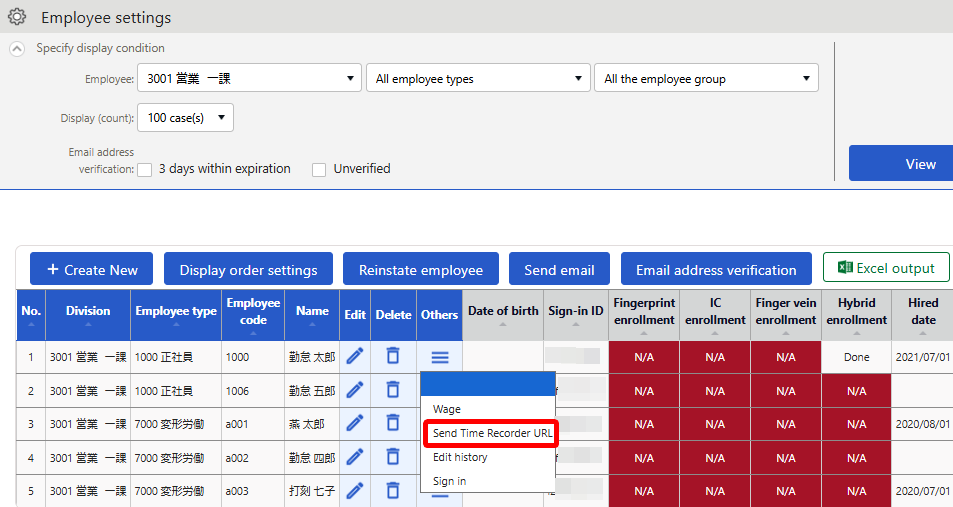Screen dimensions: 953x507
Task: Click the Email address verification button
Action: coord(716,269)
